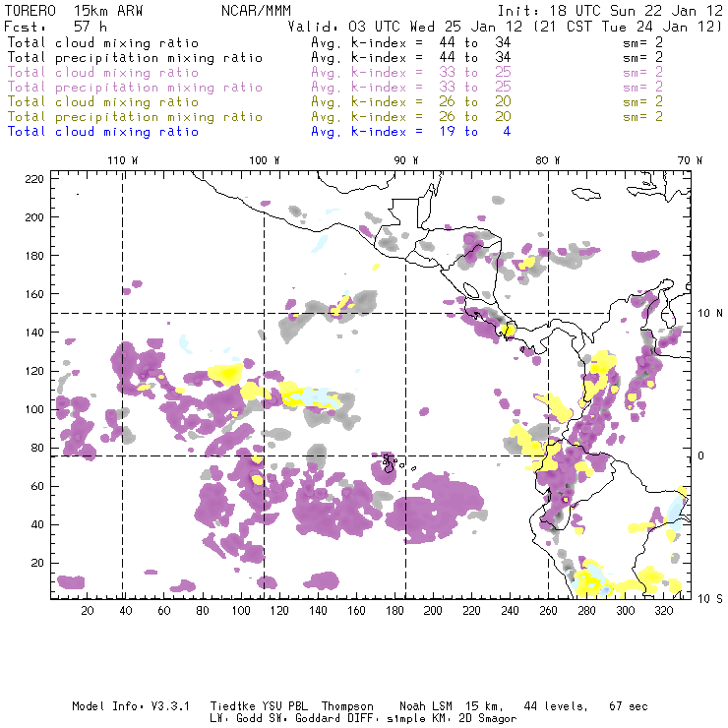Select the "Fcst: 57 h" forecast hour text

(x=55, y=27)
